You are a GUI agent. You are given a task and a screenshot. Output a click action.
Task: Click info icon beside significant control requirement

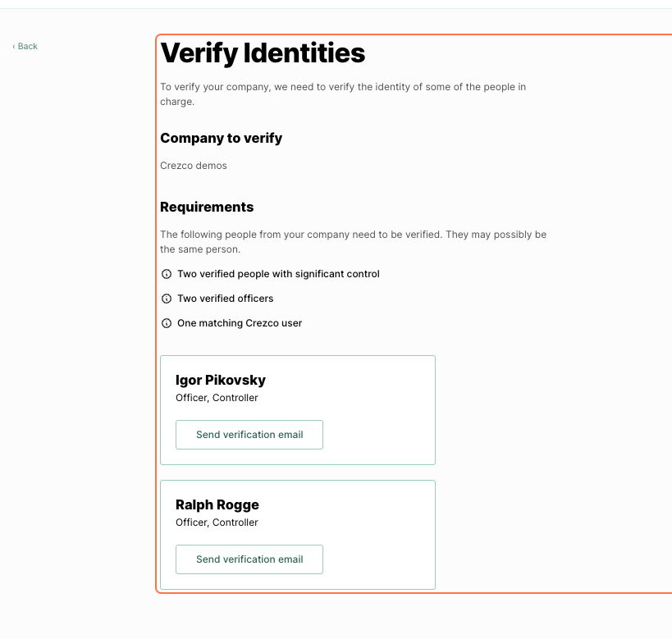(x=167, y=274)
